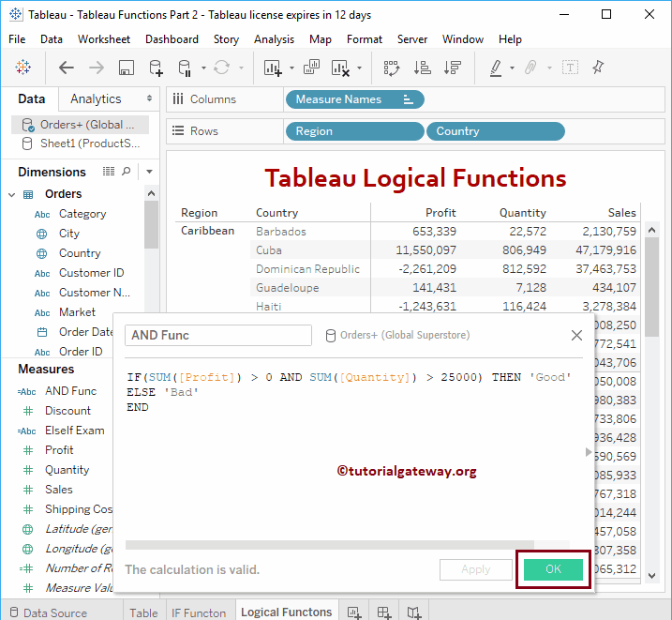Click the New Story tab icon at bottom

pyautogui.click(x=414, y=612)
